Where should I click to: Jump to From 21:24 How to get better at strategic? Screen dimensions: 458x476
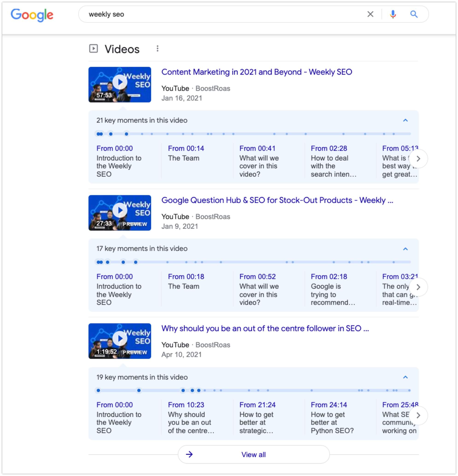tap(257, 418)
